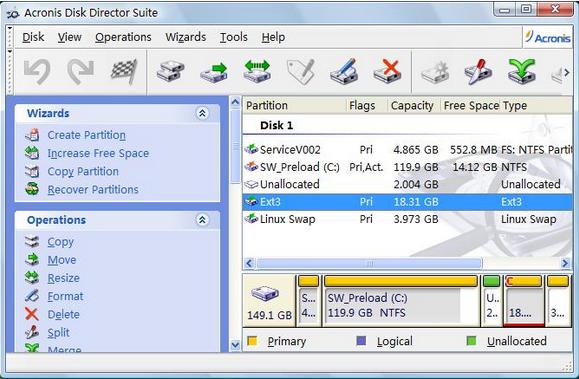Click the Move operation icon in sidebar

pyautogui.click(x=32, y=260)
